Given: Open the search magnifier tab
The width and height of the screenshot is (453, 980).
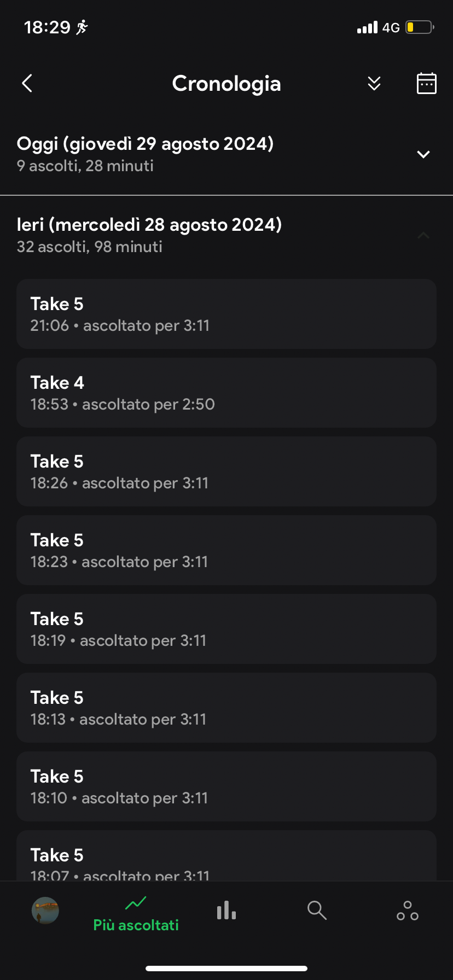Looking at the screenshot, I should [x=317, y=911].
